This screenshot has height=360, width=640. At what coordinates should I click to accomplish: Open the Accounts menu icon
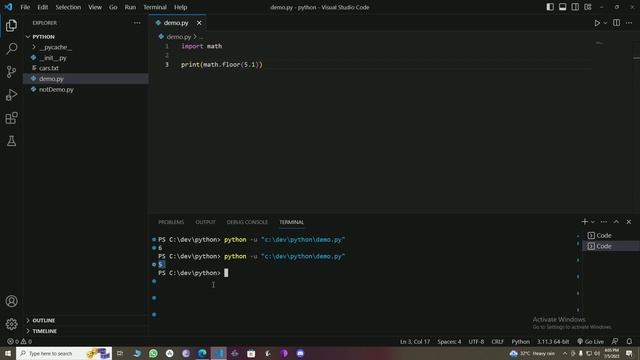[11, 301]
